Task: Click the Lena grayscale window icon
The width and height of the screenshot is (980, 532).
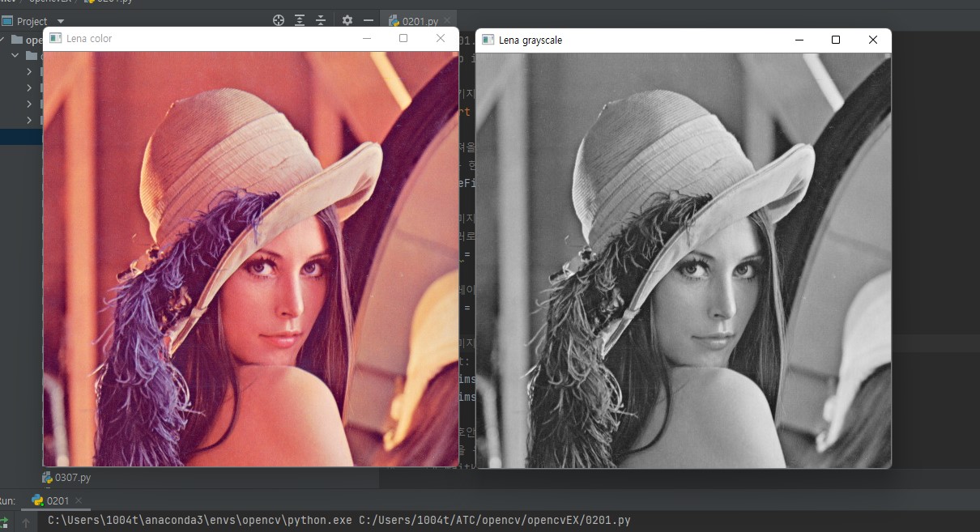Action: click(488, 40)
